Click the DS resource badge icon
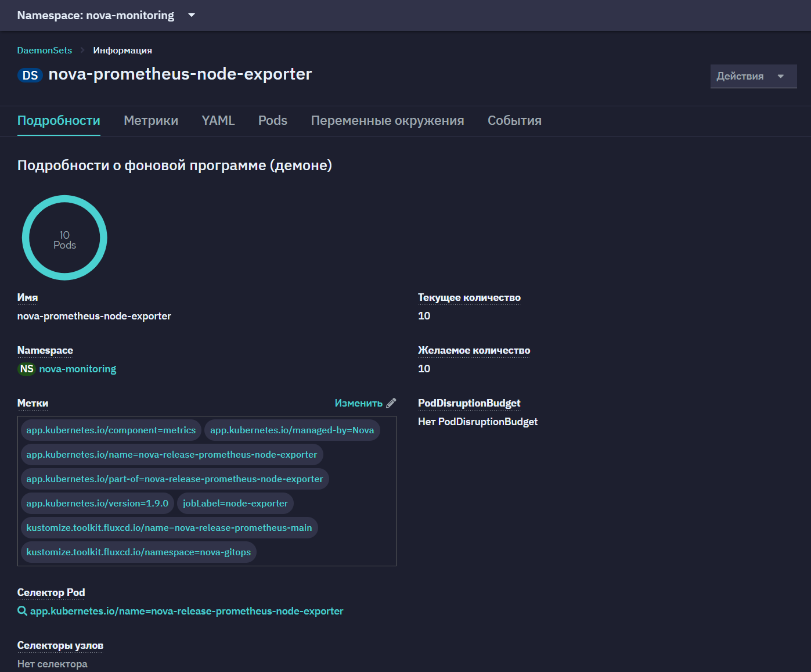This screenshot has height=672, width=811. coord(30,76)
